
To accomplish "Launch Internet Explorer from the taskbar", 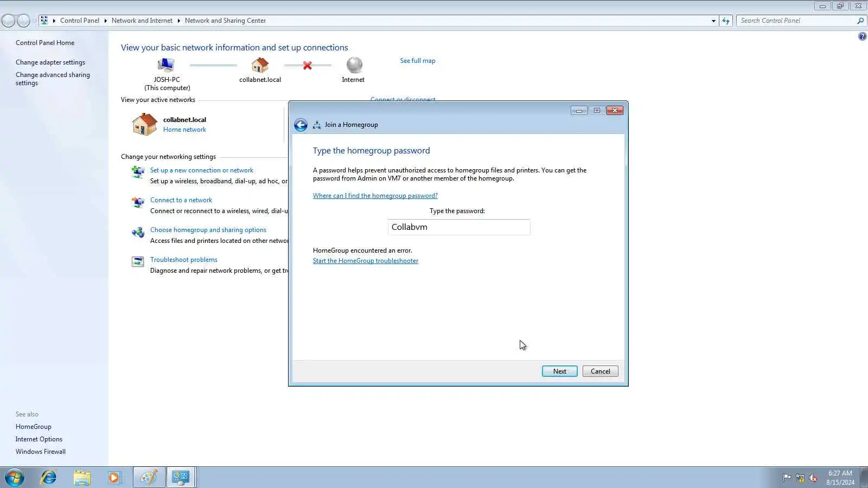I will pos(49,477).
